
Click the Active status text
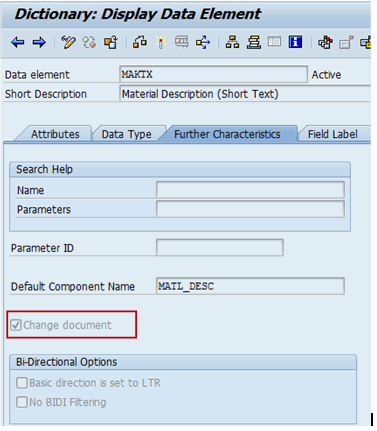326,75
